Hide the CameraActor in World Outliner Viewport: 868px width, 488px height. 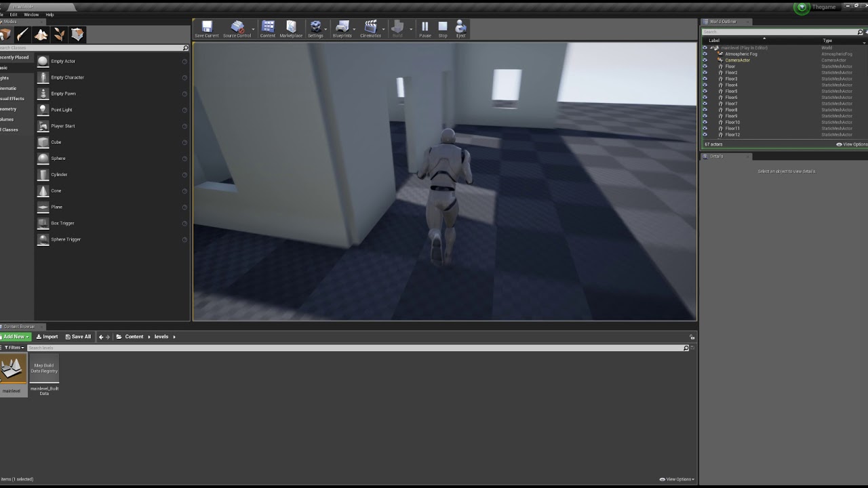tap(705, 60)
